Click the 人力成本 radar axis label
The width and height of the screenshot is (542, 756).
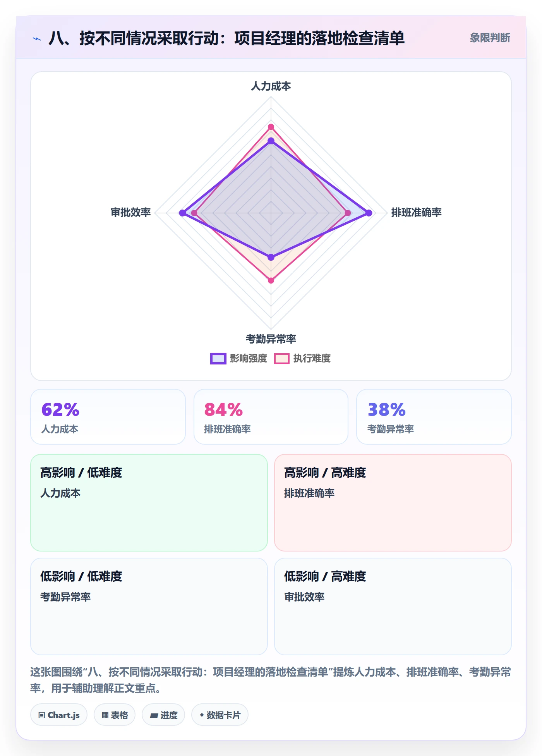271,86
